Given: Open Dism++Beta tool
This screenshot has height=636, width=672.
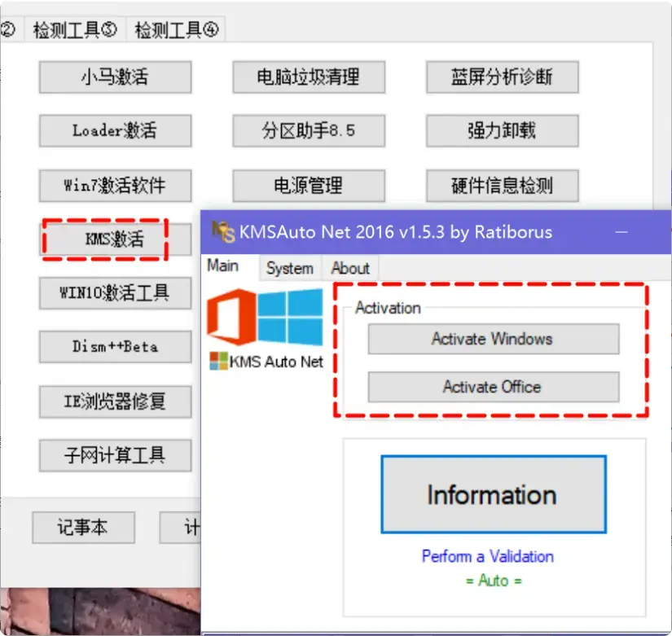Looking at the screenshot, I should coord(115,347).
